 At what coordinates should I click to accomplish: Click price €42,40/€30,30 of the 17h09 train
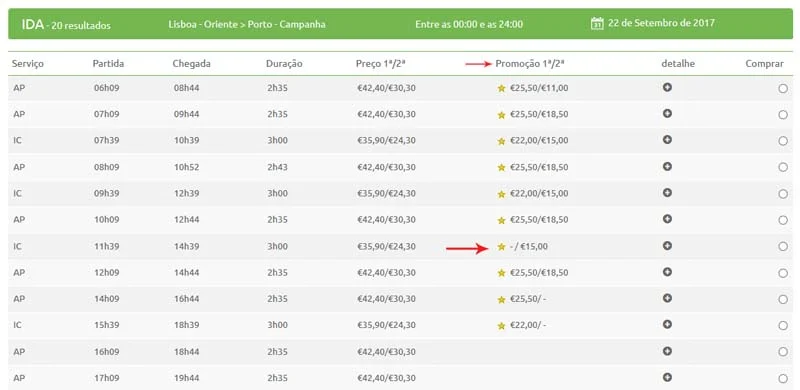coord(386,378)
